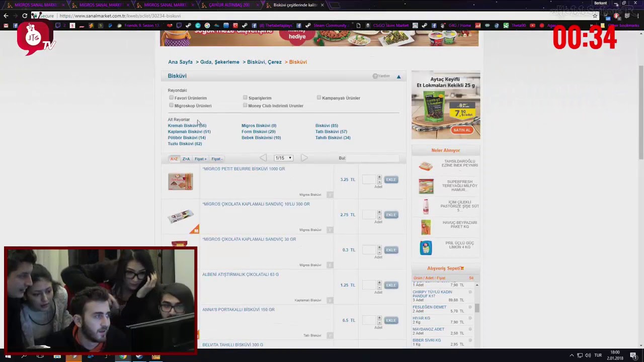Go to previous page with left triangle
Screen dimensions: 644x362
[263, 158]
